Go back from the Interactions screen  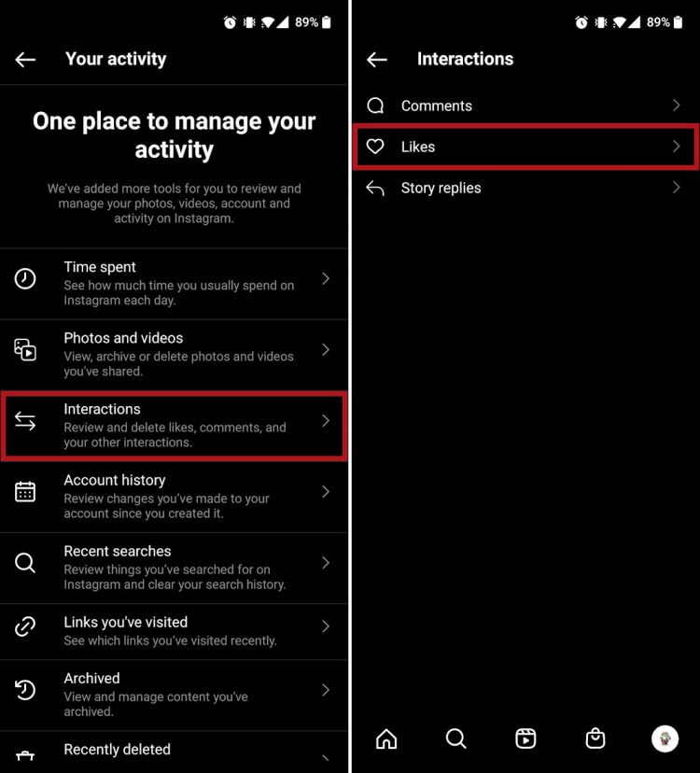pos(377,60)
